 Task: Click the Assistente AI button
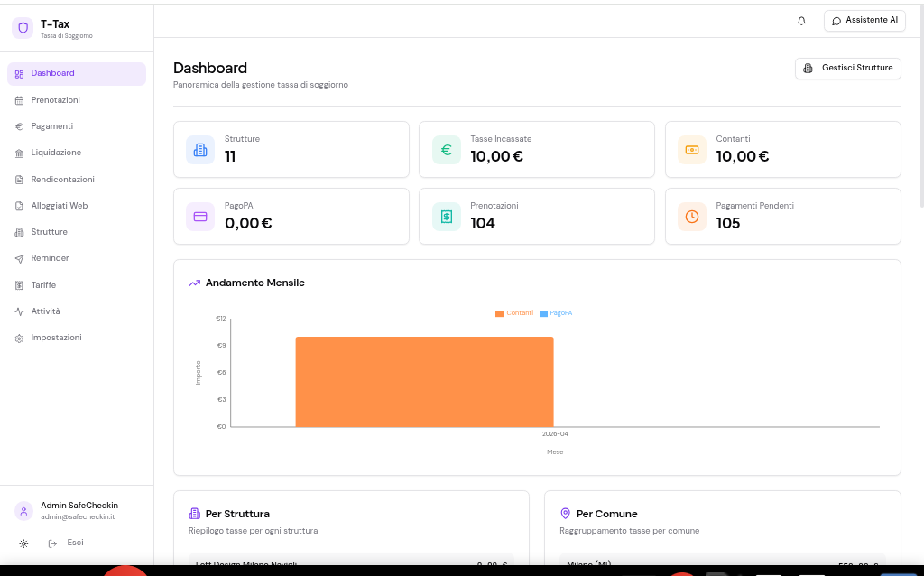click(864, 21)
